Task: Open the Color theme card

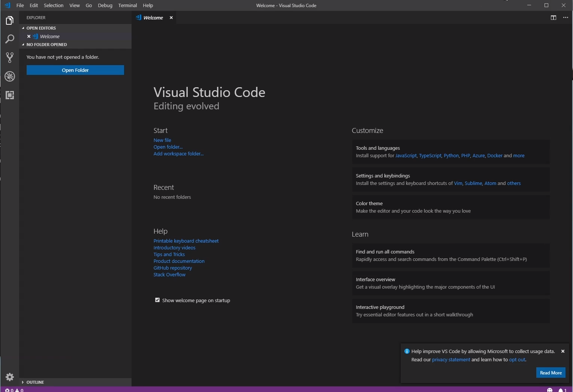Action: [x=451, y=207]
